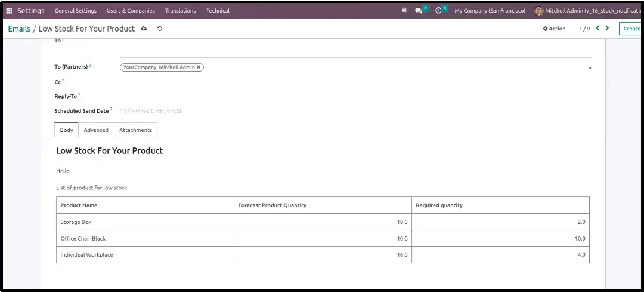This screenshot has width=644, height=292.
Task: Click the Hello, greeting text
Action: coord(64,171)
